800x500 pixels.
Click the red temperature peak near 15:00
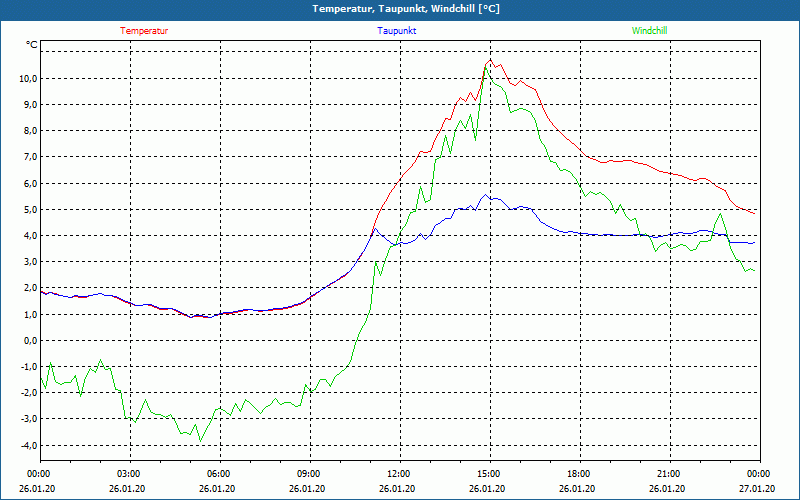(x=490, y=60)
